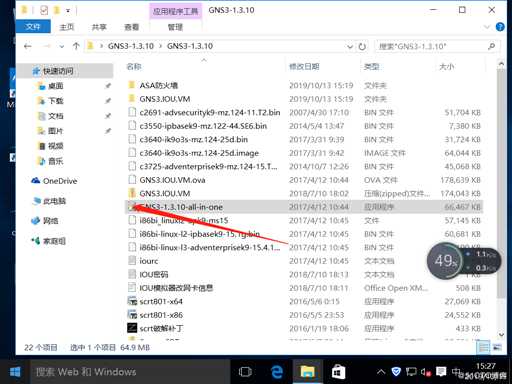Click File Explorer taskbar icon
512x384 pixels.
point(307,372)
